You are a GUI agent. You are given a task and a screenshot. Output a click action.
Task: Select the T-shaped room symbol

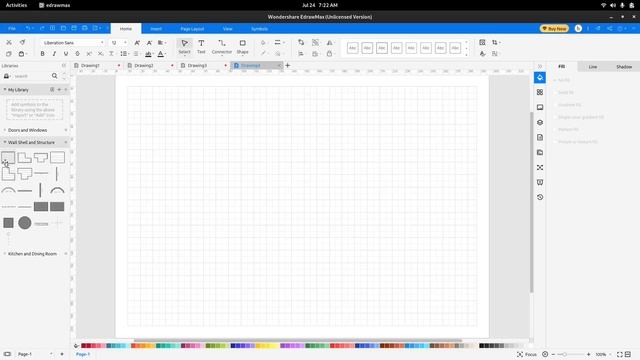tap(41, 158)
